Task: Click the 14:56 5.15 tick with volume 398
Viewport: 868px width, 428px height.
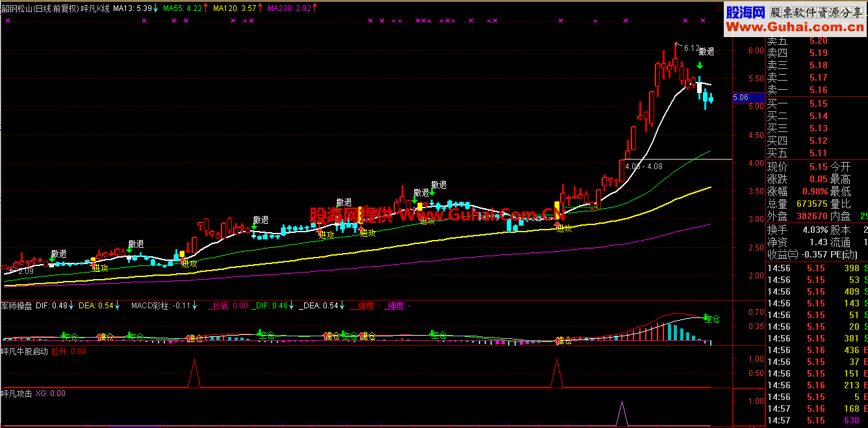Action: click(x=817, y=268)
